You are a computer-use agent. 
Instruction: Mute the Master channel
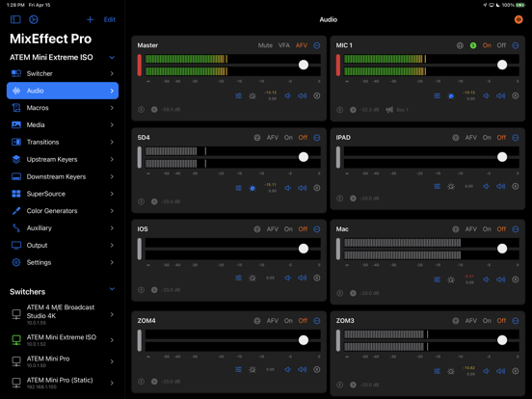pyautogui.click(x=265, y=45)
